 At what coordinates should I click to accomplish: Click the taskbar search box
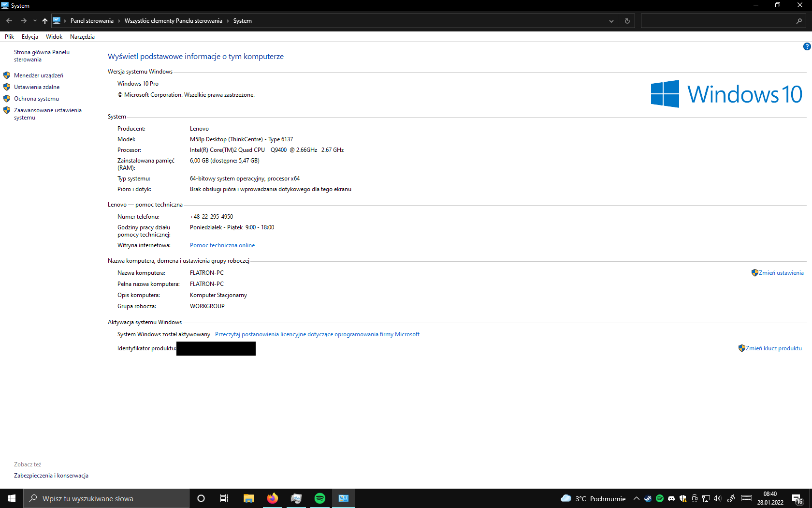coord(106,498)
